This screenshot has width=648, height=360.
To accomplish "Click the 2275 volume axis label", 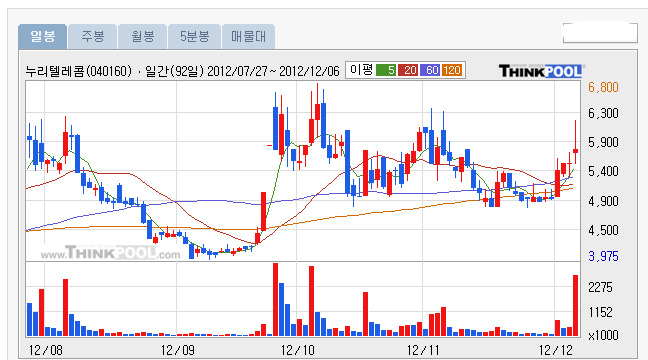I will tap(600, 287).
